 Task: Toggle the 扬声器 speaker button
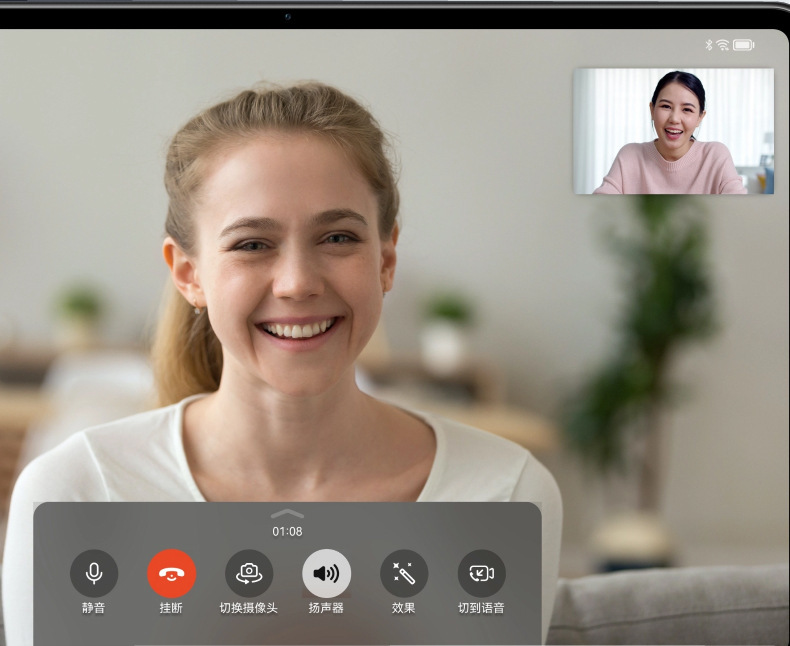click(x=326, y=573)
